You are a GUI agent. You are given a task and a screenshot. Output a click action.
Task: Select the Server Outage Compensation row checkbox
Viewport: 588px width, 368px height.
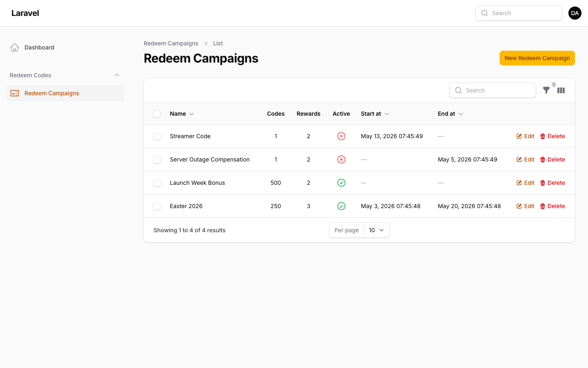pyautogui.click(x=157, y=160)
